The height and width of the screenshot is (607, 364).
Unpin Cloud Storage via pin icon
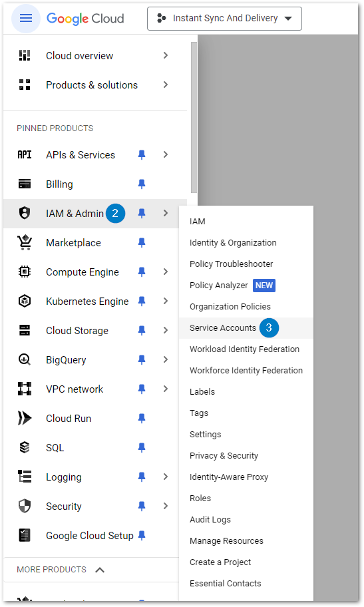click(142, 330)
